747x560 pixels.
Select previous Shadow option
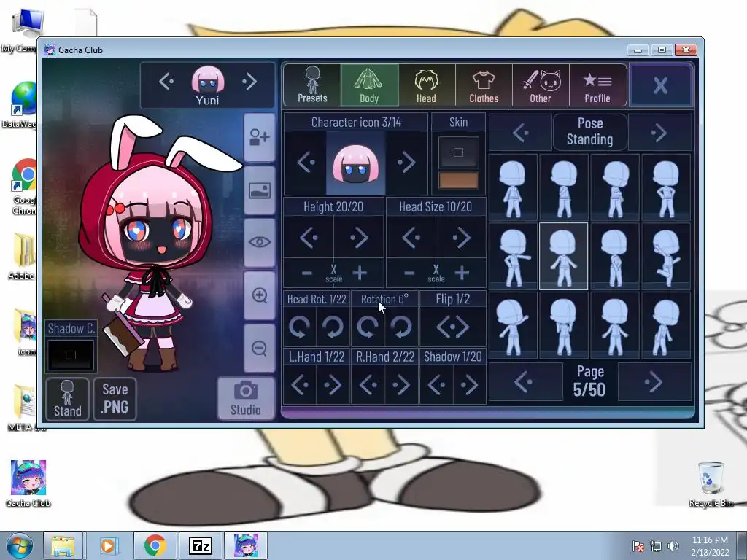click(436, 385)
